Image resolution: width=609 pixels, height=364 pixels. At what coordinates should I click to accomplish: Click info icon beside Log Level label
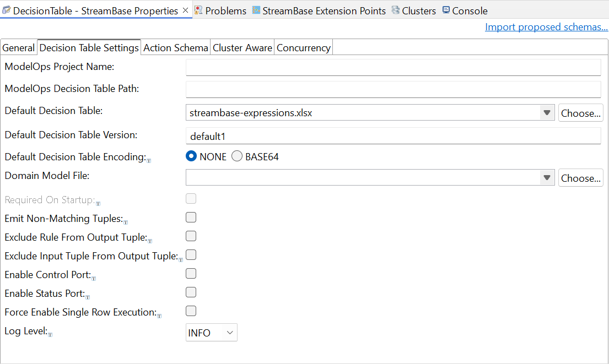click(x=50, y=335)
